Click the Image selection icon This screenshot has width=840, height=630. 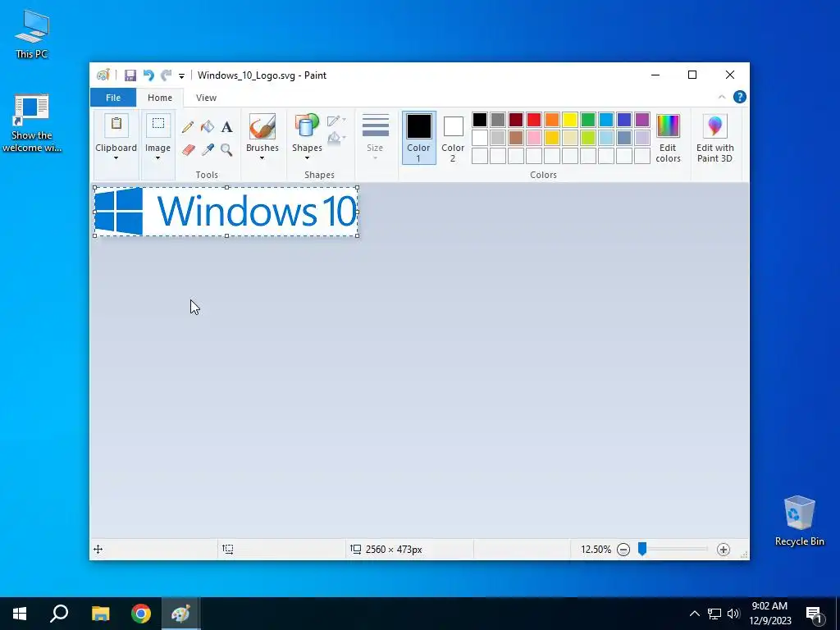click(158, 126)
